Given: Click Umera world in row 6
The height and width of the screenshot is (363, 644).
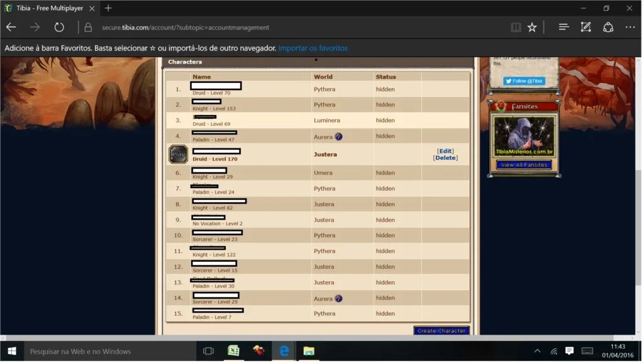Looking at the screenshot, I should pyautogui.click(x=323, y=173).
